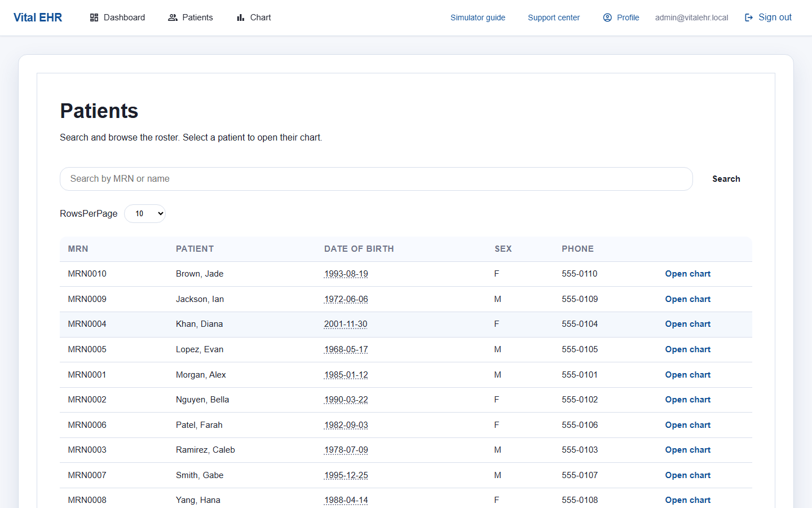Click the Dashboard grid icon
Viewport: 812px width, 508px height.
pos(94,17)
